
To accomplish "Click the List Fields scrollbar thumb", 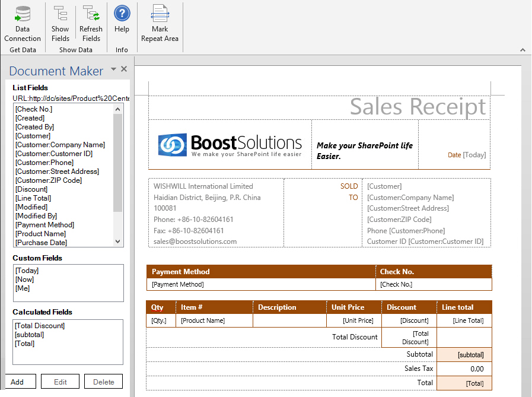I will (x=118, y=163).
